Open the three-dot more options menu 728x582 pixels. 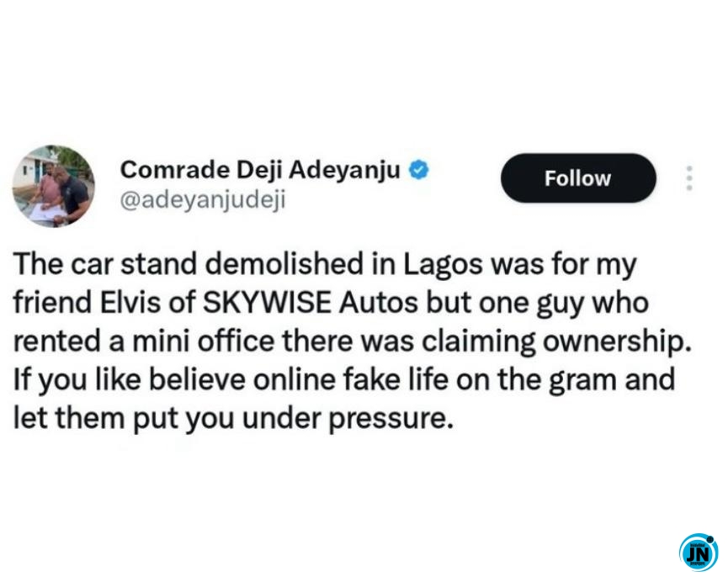[689, 178]
